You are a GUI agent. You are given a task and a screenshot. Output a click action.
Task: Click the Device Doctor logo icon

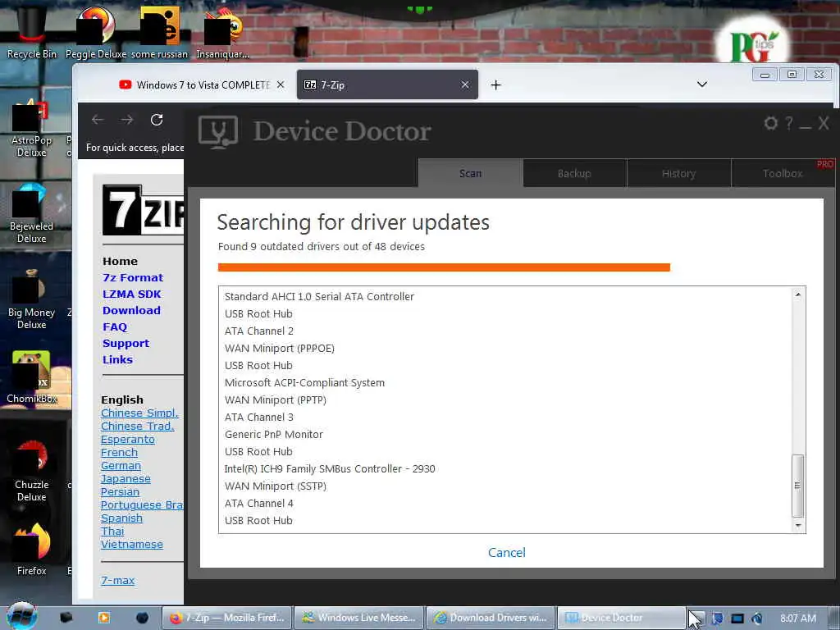[218, 131]
